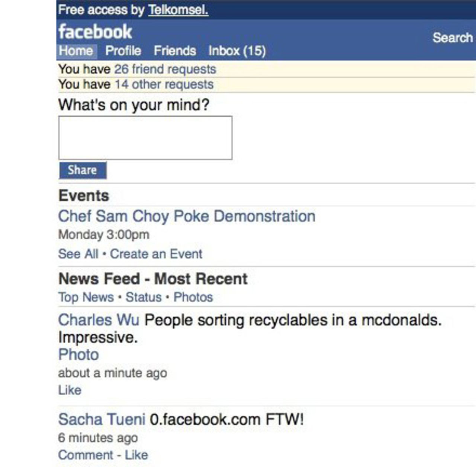Filter the feed by Status

144,297
